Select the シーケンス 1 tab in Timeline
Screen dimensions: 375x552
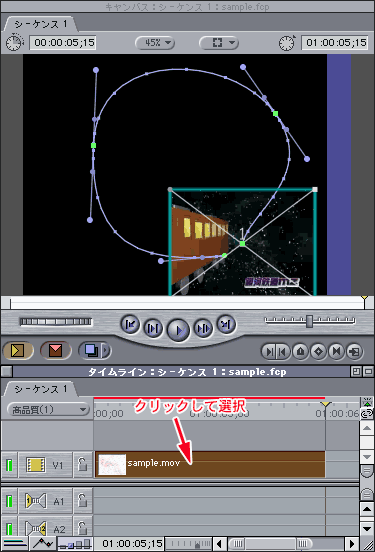pyautogui.click(x=40, y=389)
